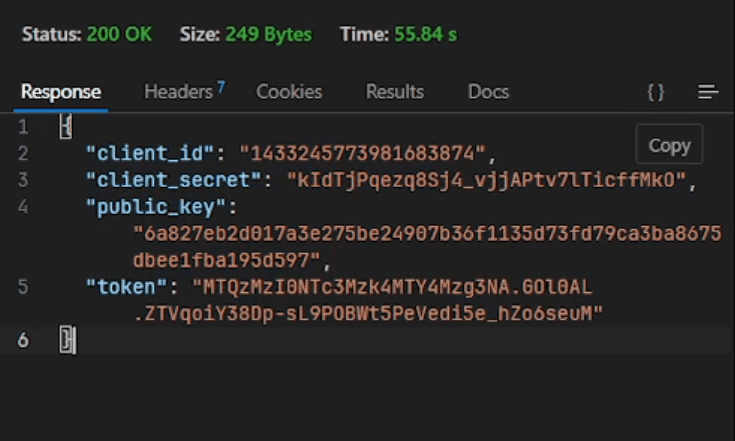Switch to the Response tab
Image resolution: width=735 pixels, height=441 pixels.
pos(61,92)
